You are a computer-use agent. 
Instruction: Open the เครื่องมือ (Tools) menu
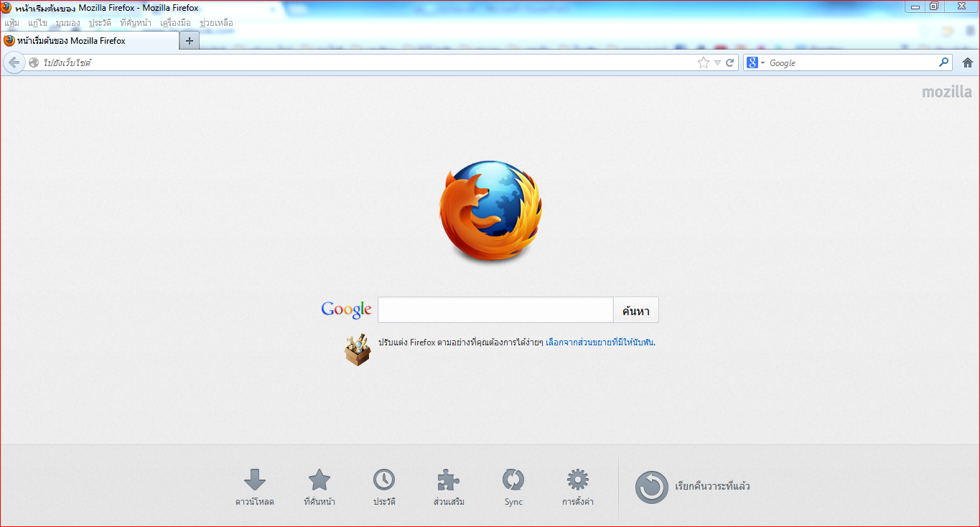[175, 23]
